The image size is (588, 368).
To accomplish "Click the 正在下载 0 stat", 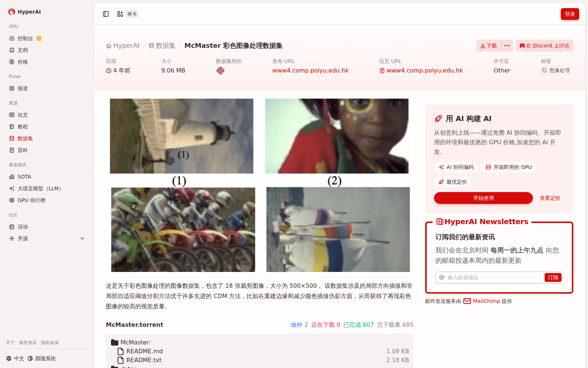I will tap(326, 325).
